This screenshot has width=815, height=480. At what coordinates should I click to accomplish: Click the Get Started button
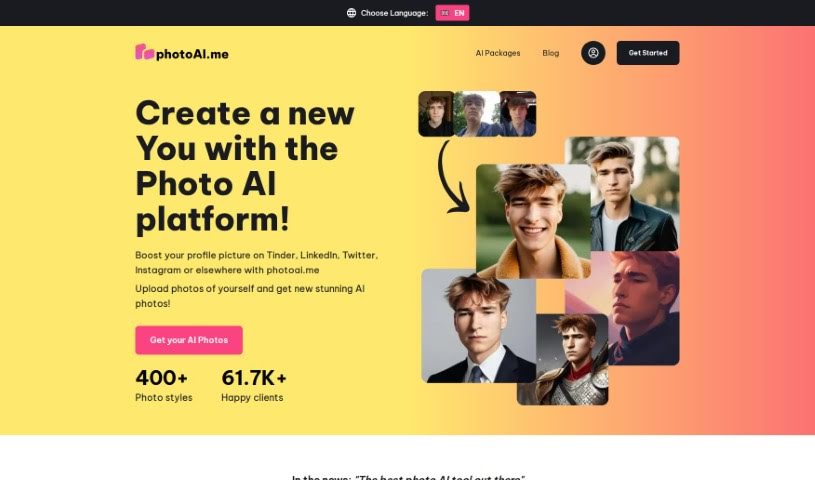(x=648, y=53)
